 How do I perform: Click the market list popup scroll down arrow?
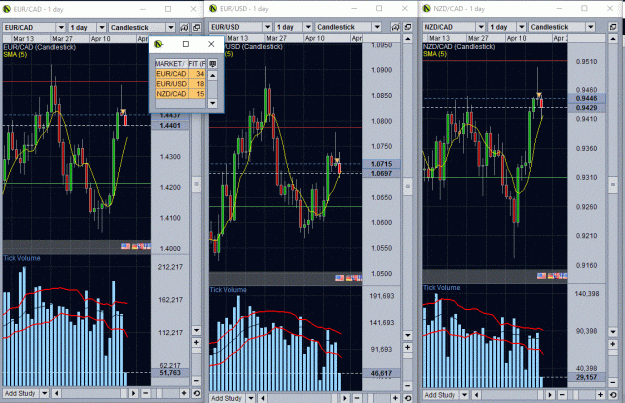(x=213, y=103)
